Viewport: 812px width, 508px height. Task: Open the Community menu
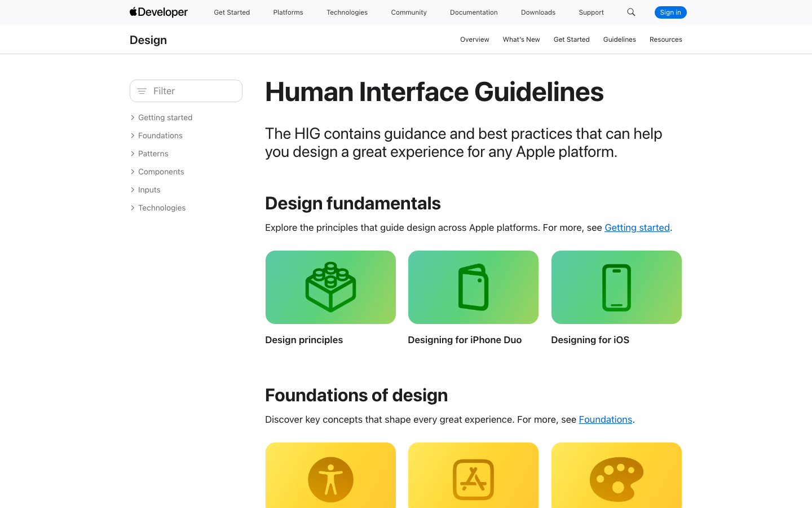pos(409,12)
